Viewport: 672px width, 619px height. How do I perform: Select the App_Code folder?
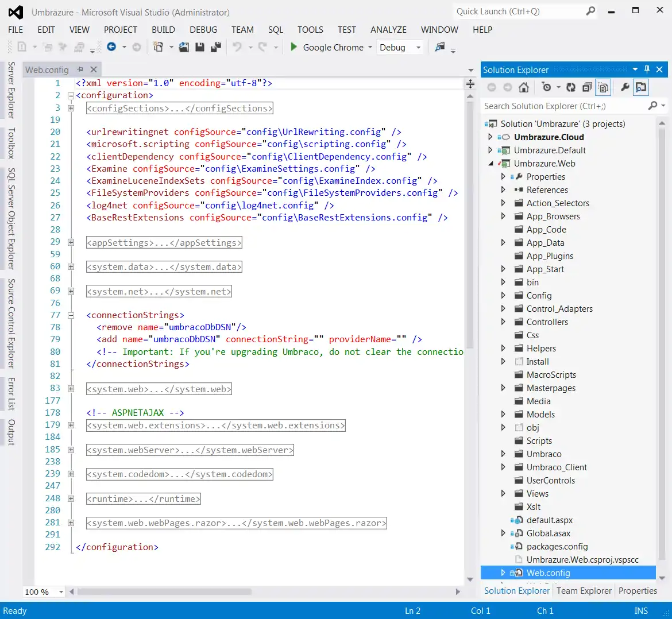tap(546, 230)
